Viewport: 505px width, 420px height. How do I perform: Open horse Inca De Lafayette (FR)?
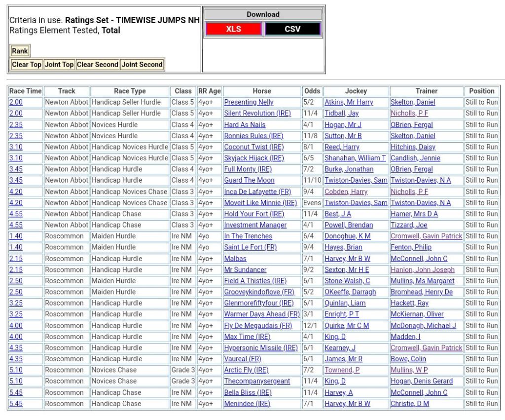point(257,191)
